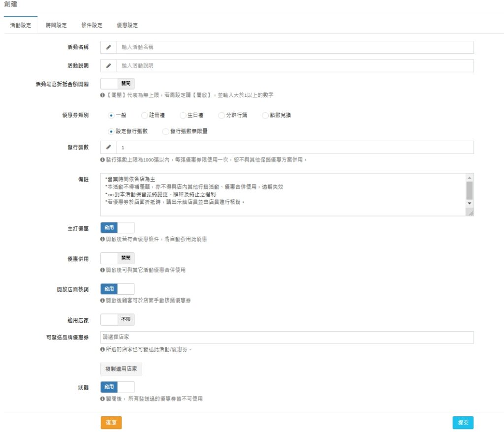Open the 條件設定 tab

coord(92,25)
